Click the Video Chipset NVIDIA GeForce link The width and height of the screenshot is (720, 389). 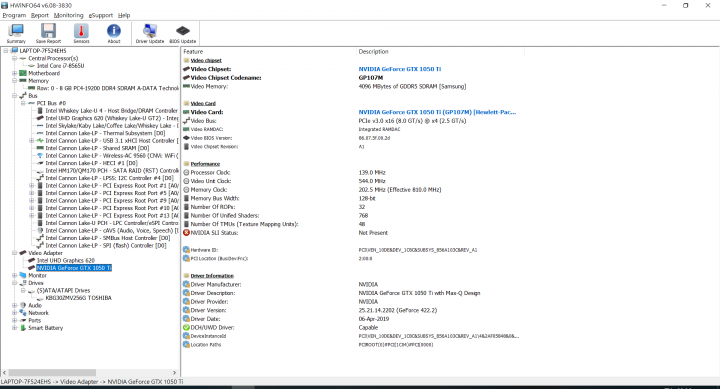(x=399, y=69)
